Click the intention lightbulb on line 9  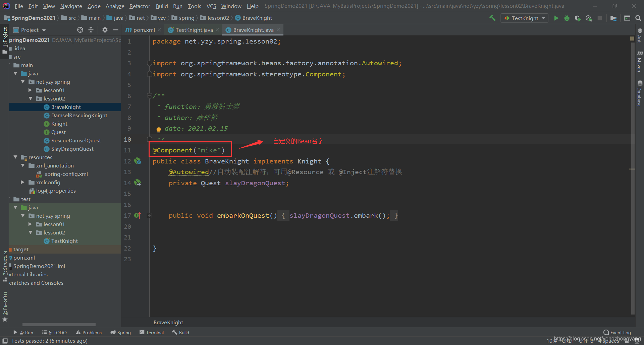(159, 129)
